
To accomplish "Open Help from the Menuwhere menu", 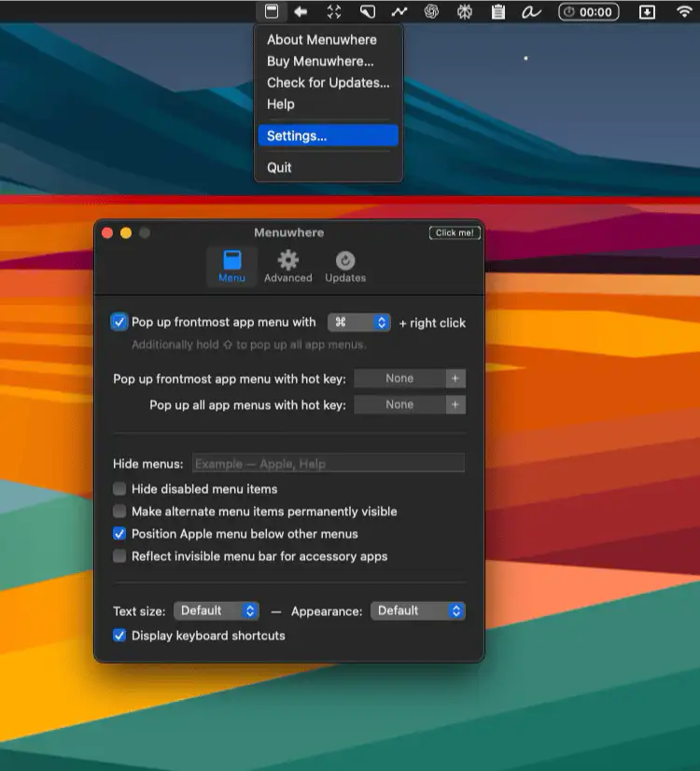I will tap(328, 105).
